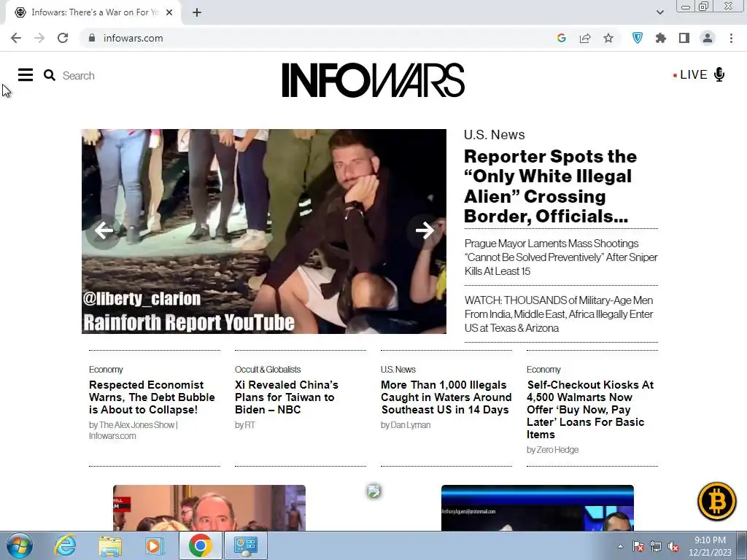
Task: Open the Infowars logo homepage link
Action: pos(373,80)
